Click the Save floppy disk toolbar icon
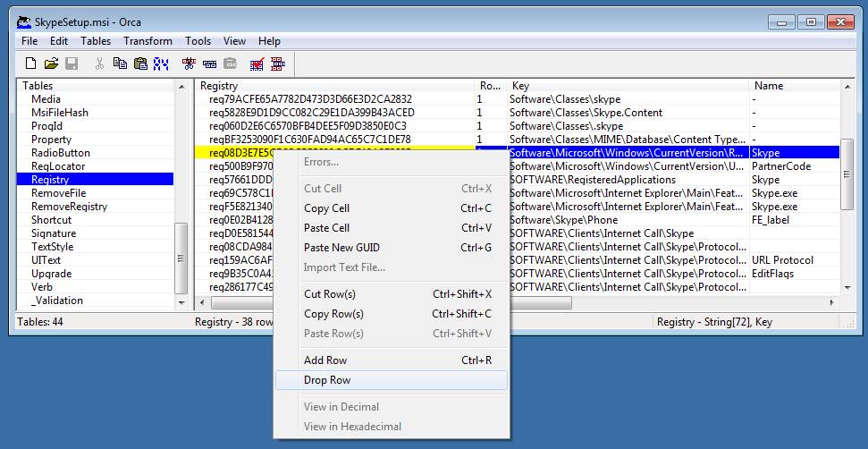868x449 pixels. point(72,64)
